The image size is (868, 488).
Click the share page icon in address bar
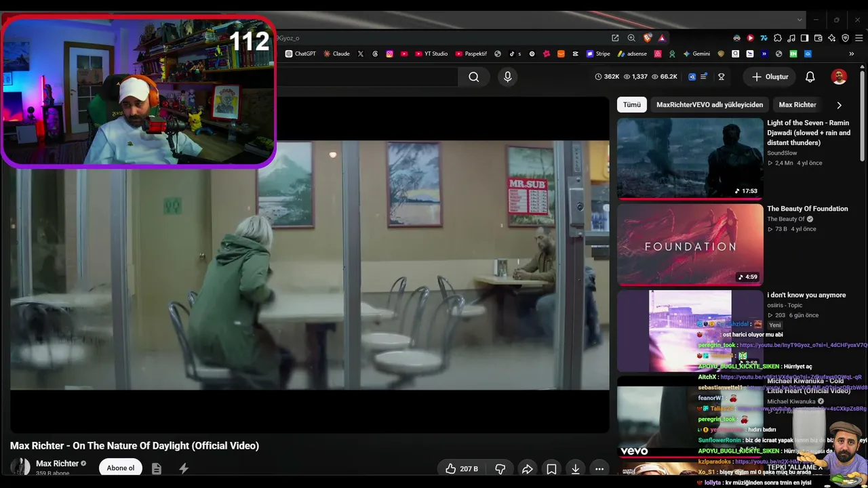[x=615, y=38]
